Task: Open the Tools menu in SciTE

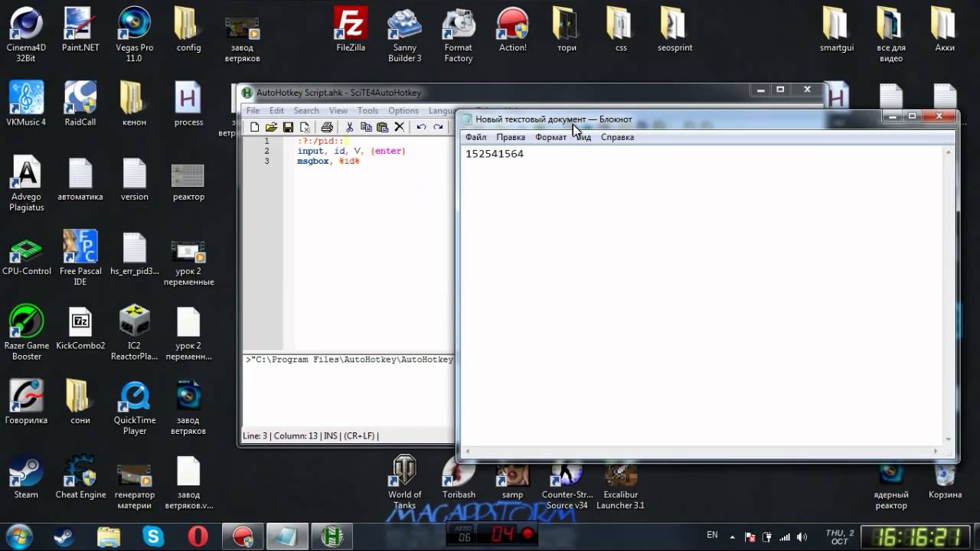Action: (x=367, y=111)
